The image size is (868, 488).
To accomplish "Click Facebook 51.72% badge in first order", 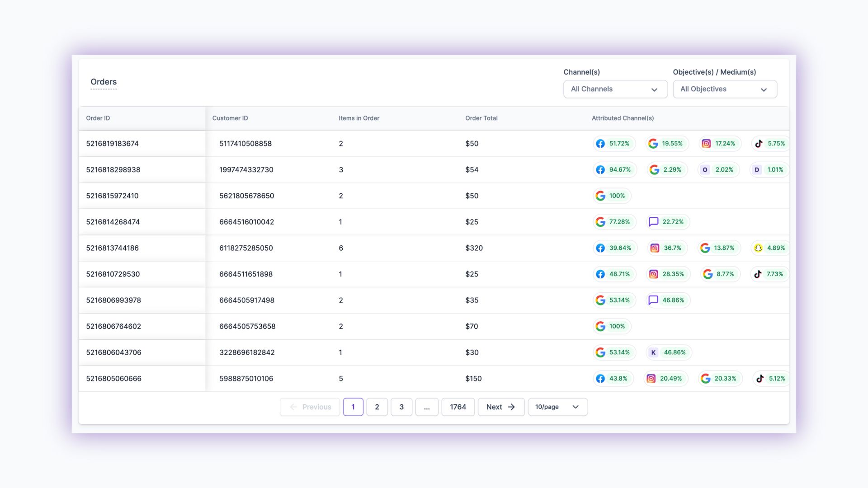I will (x=614, y=144).
